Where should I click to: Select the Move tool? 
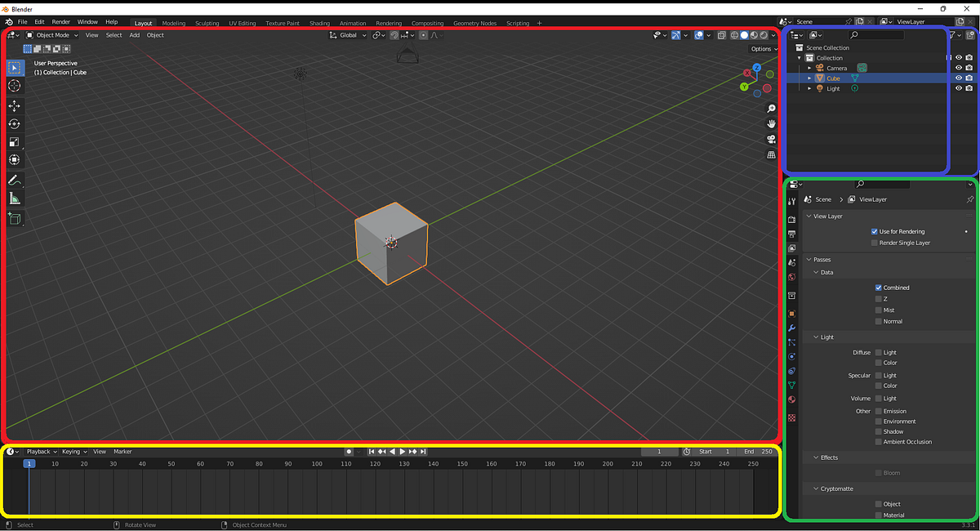(14, 105)
